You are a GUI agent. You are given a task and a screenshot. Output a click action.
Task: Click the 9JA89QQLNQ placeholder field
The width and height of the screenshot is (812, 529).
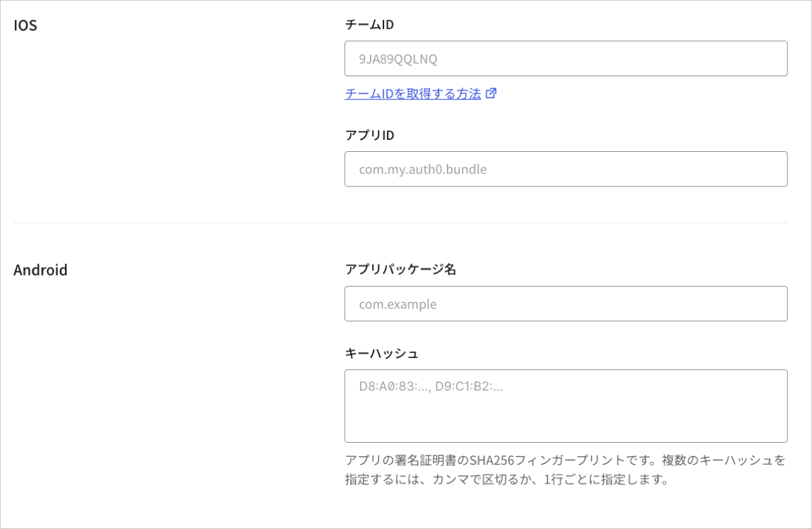coord(565,58)
